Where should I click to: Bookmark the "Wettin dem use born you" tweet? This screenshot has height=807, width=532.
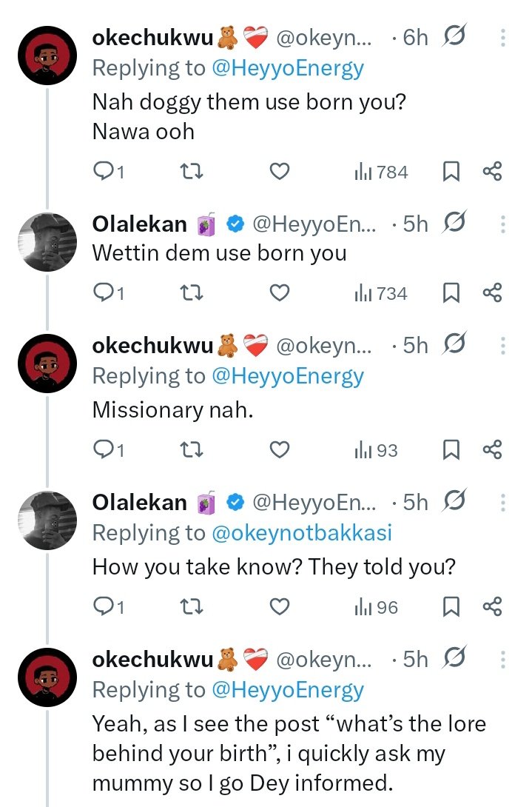(x=451, y=294)
